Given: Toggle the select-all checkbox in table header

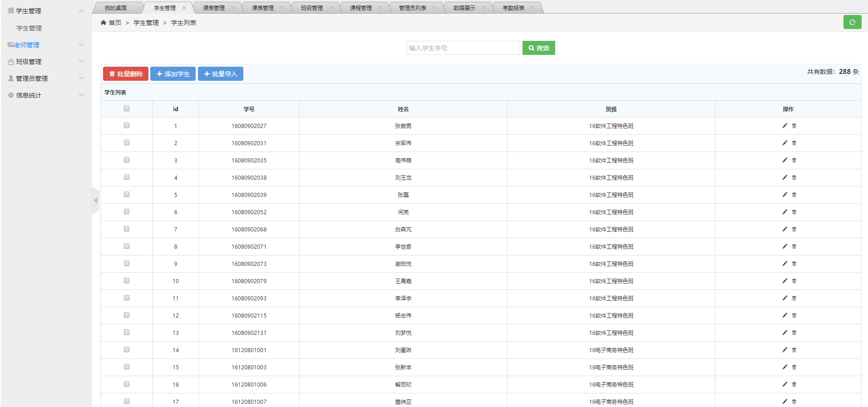Looking at the screenshot, I should (127, 108).
